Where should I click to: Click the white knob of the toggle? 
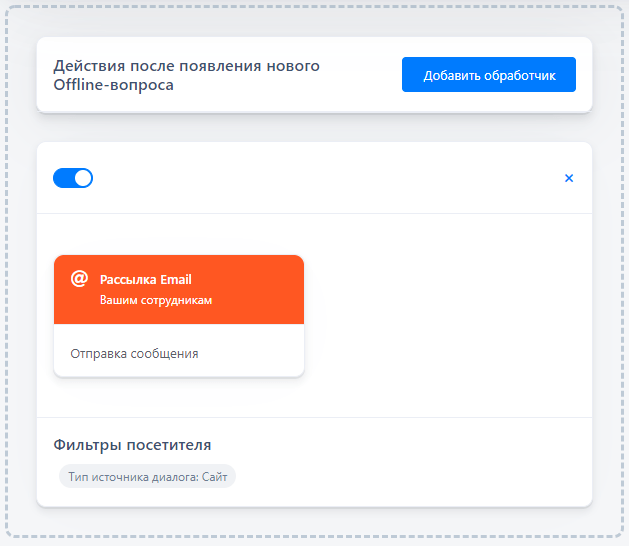(83, 178)
